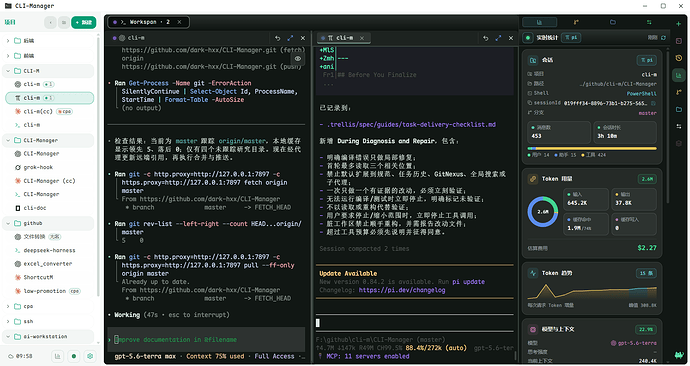Click the 新建 new project button
Screen dimensions: 690x366
pos(84,22)
